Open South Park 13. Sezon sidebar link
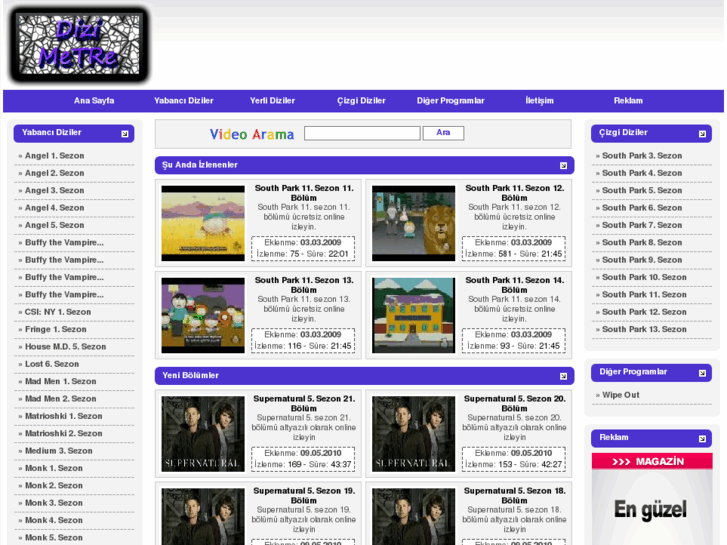The height and width of the screenshot is (545, 727). click(x=644, y=329)
